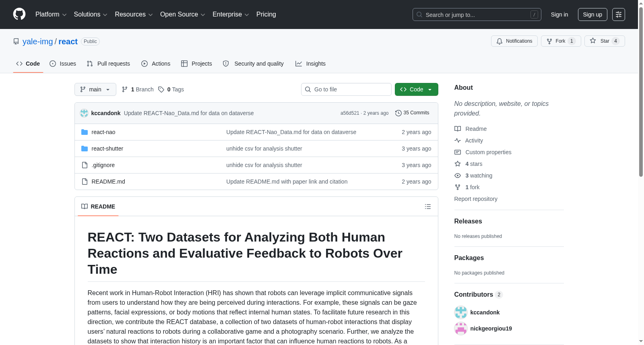
Task: View the 35 Commits history
Action: [x=412, y=113]
